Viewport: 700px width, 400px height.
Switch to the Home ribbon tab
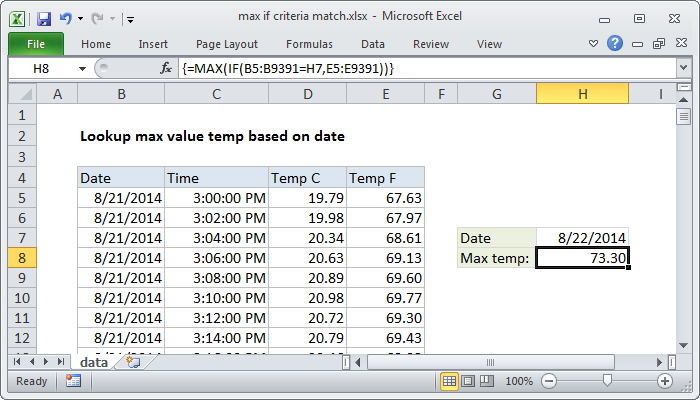coord(96,44)
